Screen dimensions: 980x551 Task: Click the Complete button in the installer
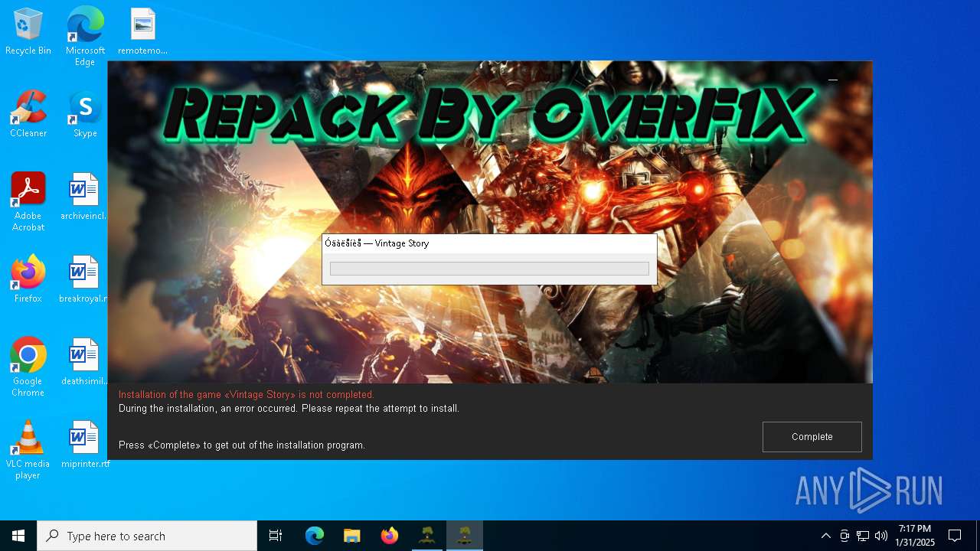(812, 437)
